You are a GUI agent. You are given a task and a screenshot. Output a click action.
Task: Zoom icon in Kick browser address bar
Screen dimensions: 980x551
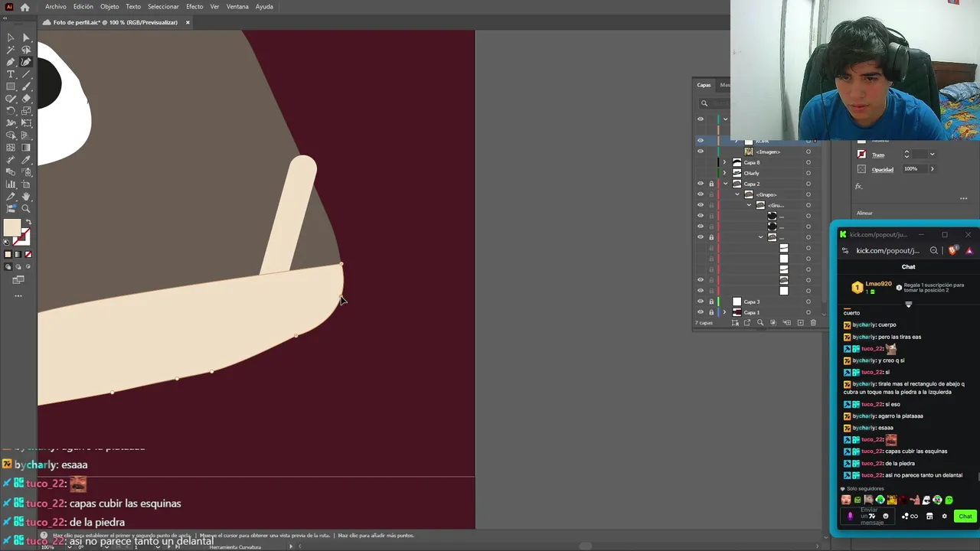click(934, 250)
